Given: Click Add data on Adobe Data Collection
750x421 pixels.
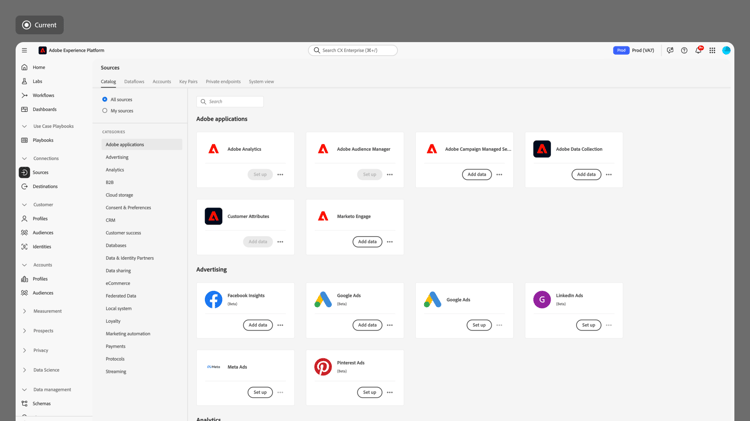Looking at the screenshot, I should tap(586, 175).
